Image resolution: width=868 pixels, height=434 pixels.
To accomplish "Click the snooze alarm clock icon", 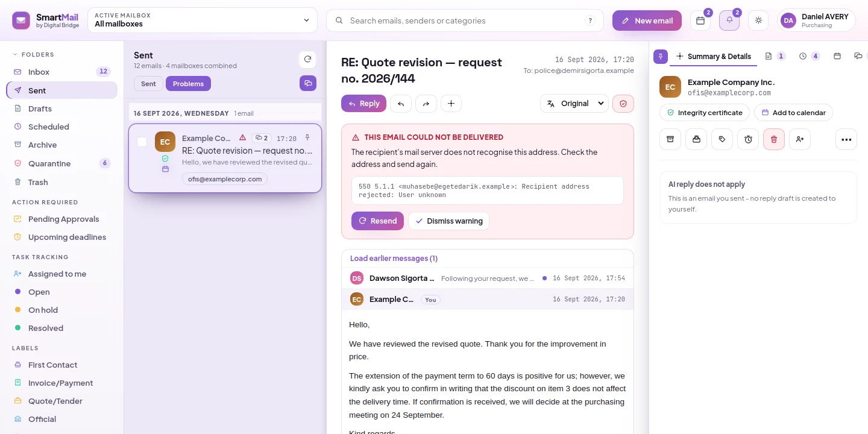I will (x=748, y=139).
